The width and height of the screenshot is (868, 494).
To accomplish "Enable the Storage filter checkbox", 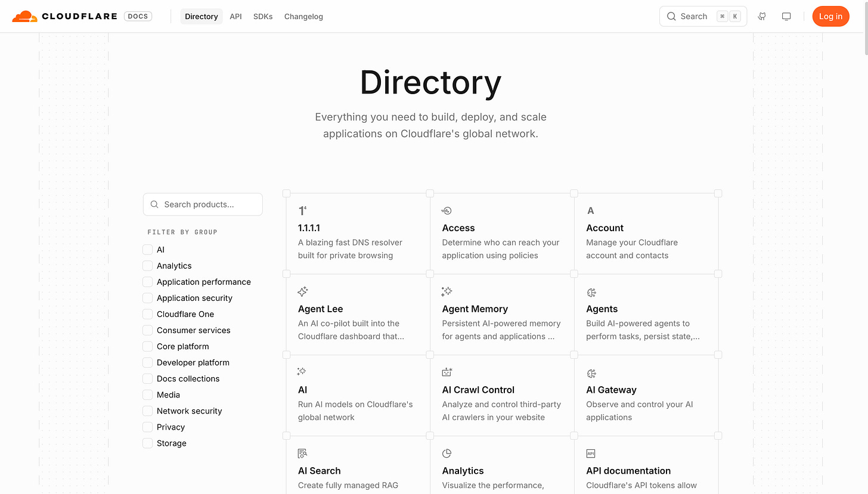I will click(x=148, y=443).
